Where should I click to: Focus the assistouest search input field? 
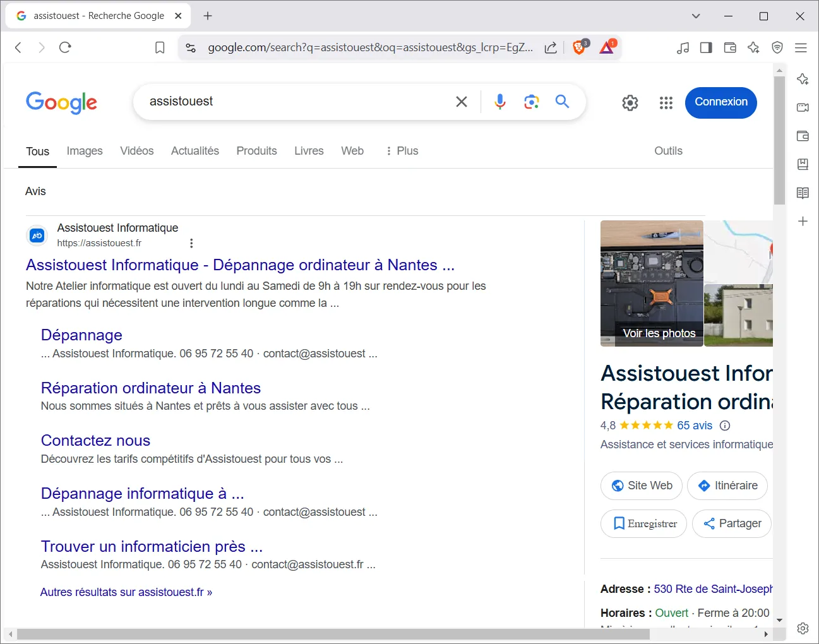point(297,102)
